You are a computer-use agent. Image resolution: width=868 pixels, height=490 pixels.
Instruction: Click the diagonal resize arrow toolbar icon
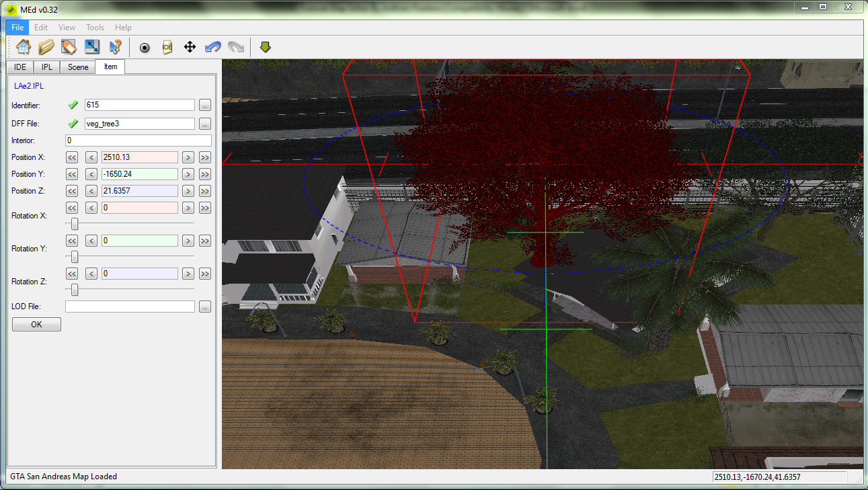pyautogui.click(x=91, y=47)
